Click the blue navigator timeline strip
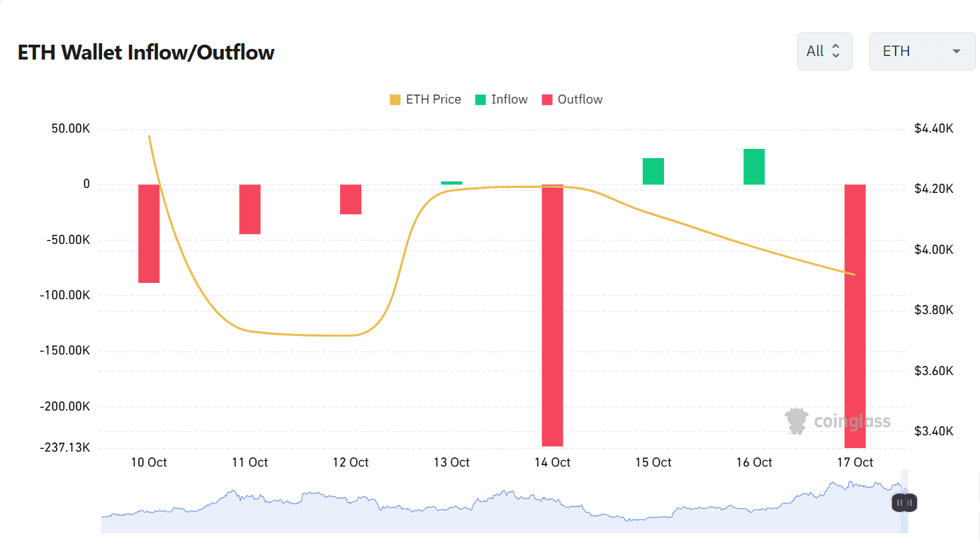The image size is (980, 558). point(496,505)
